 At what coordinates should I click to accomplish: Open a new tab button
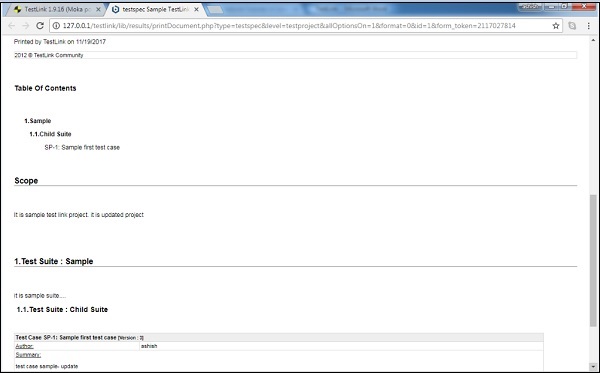click(x=215, y=10)
